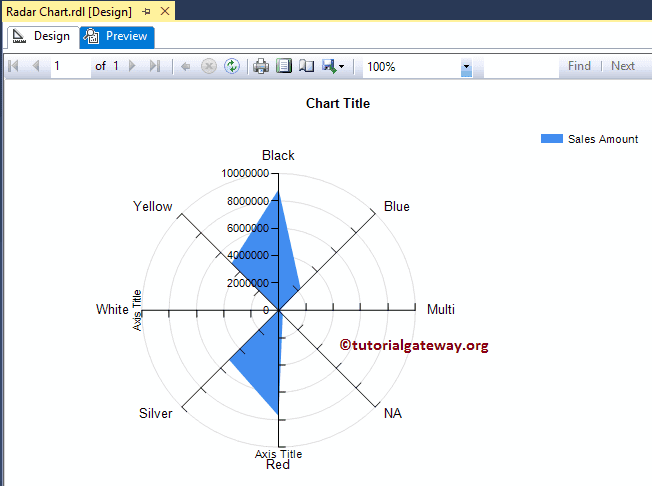
Task: Click the vertical Axis Title near White
Action: (x=137, y=310)
